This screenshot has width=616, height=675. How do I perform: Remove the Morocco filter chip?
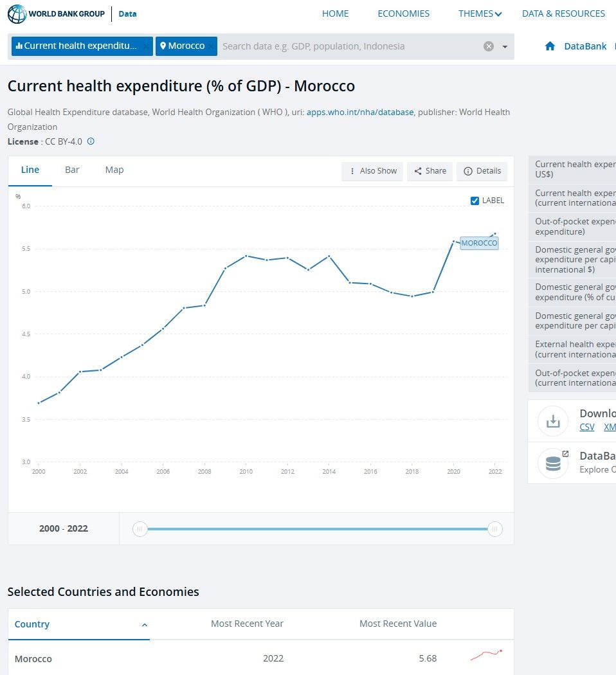coord(210,46)
